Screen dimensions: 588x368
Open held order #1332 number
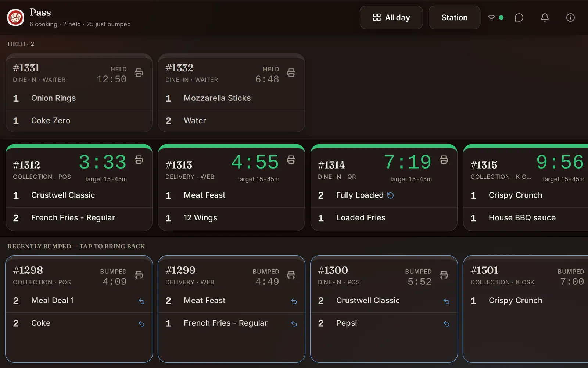[x=179, y=68]
